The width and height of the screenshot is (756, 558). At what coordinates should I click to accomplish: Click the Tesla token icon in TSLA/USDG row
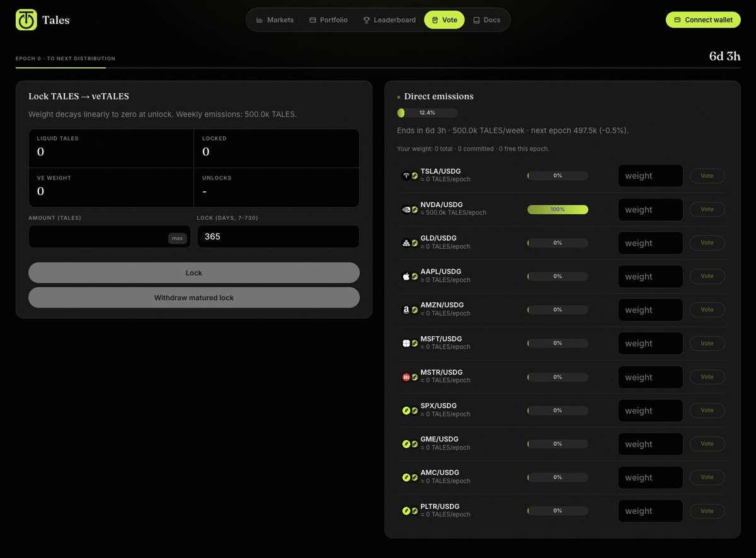coord(406,176)
